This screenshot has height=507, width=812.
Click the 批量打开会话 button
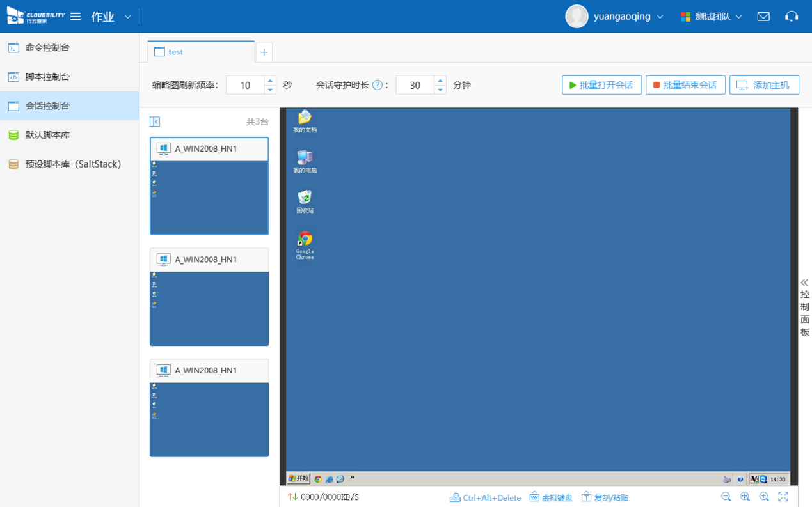601,85
